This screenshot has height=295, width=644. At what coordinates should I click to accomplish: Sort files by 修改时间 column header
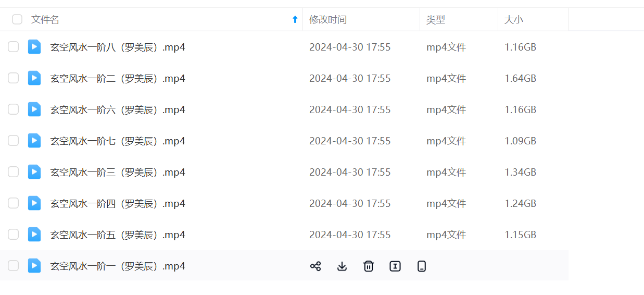[x=328, y=20]
